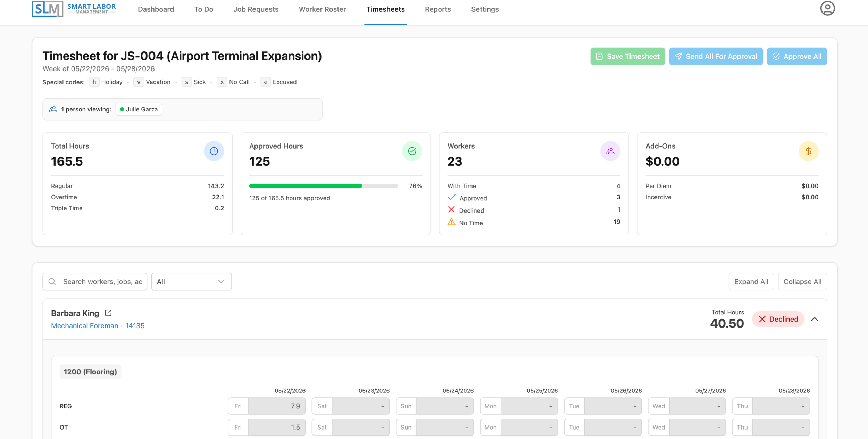The image size is (868, 439).
Task: Click the red Declined X icon
Action: point(451,210)
